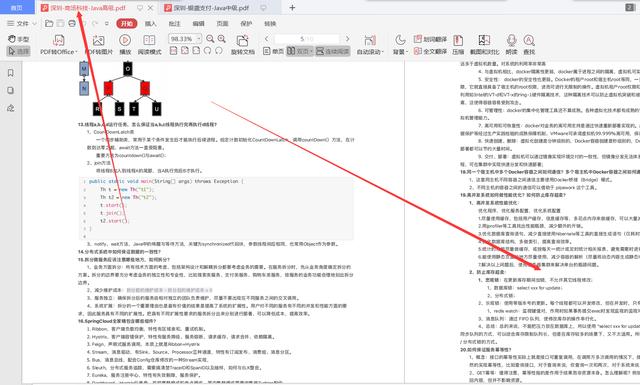Screen dimensions: 640x385
Task: Click the heart-shaped favorite icon on Java中级.pdf tab
Action: click(x=263, y=8)
